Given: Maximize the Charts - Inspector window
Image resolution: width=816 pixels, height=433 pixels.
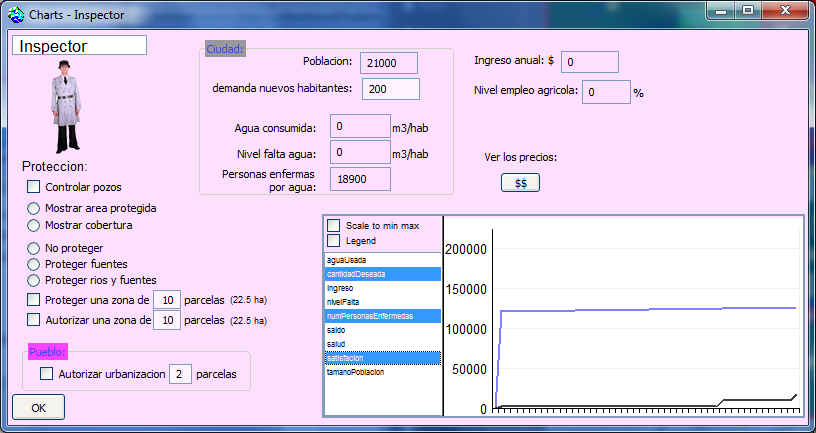Looking at the screenshot, I should click(748, 10).
